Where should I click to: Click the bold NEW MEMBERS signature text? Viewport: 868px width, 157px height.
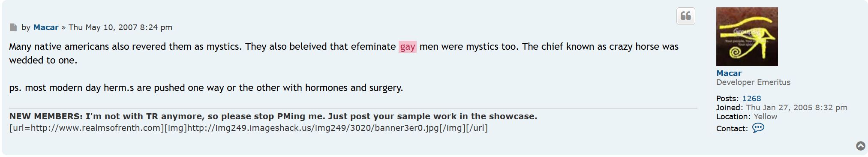click(273, 116)
